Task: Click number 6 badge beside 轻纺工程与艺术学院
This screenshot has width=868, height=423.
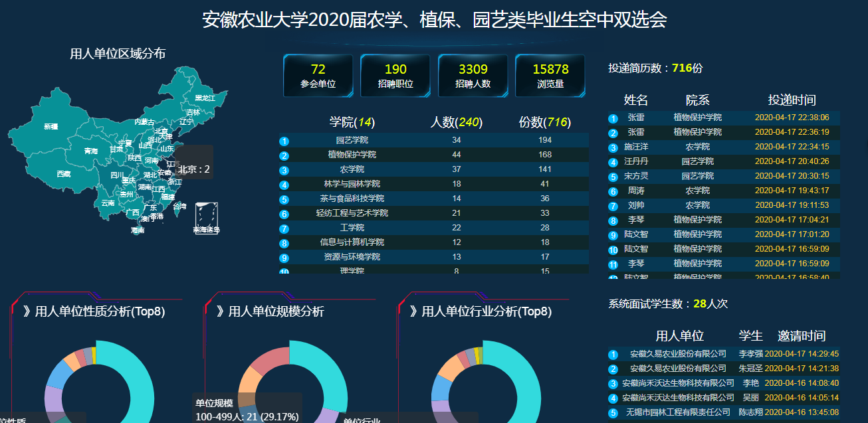Action: coord(284,214)
